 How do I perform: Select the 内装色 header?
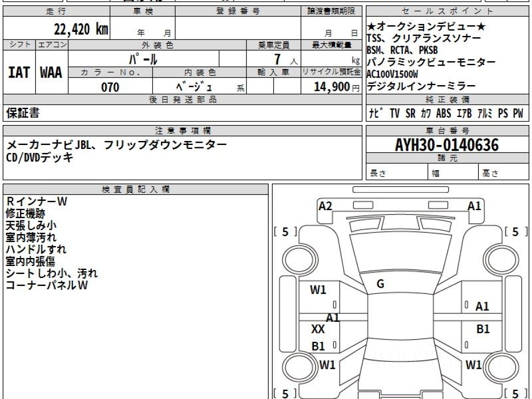tap(199, 72)
